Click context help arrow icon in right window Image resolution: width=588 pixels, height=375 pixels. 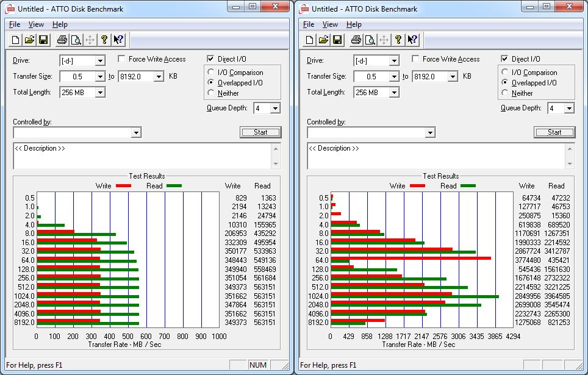[412, 40]
